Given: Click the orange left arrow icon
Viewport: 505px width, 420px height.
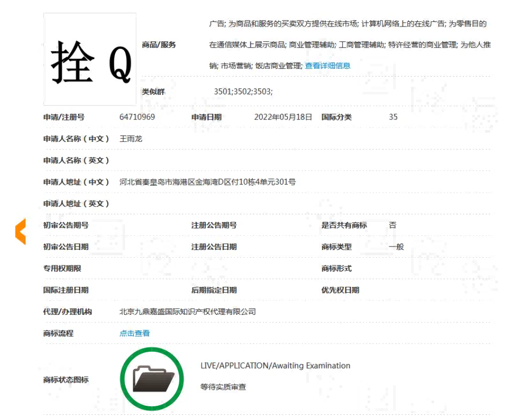Looking at the screenshot, I should pyautogui.click(x=20, y=231).
